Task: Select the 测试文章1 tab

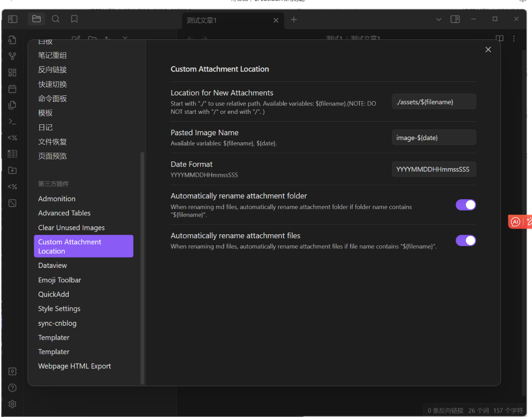Action: click(233, 20)
